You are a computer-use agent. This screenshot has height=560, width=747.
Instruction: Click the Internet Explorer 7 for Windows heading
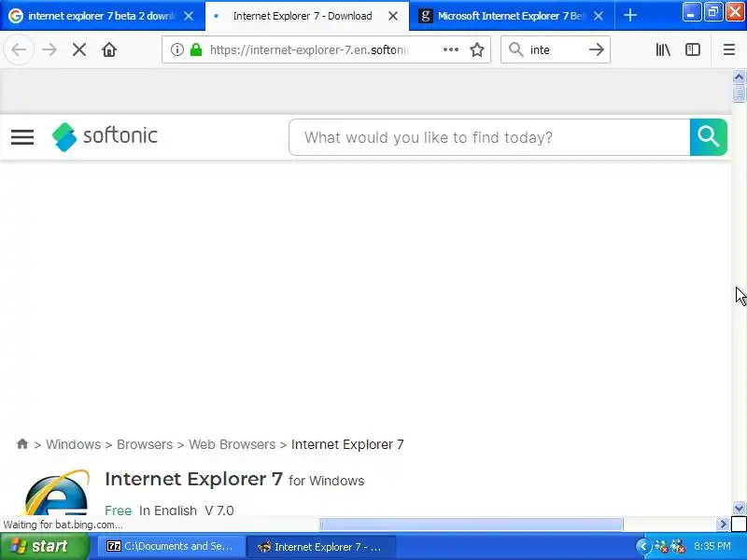(x=234, y=479)
